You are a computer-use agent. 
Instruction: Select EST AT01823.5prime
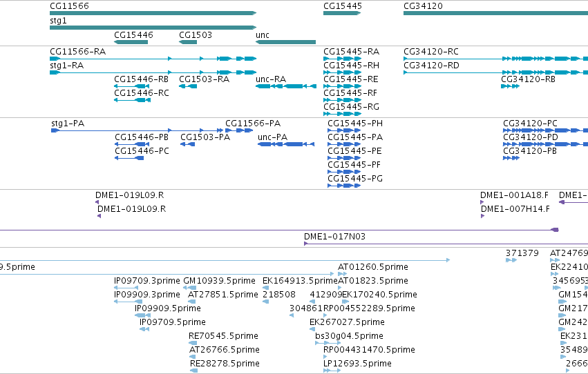[340, 288]
